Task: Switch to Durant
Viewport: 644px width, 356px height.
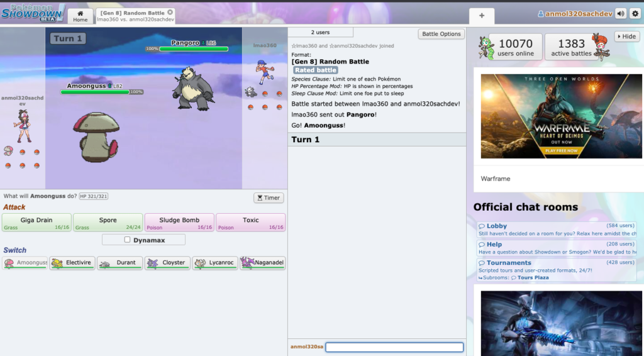Action: coord(119,263)
